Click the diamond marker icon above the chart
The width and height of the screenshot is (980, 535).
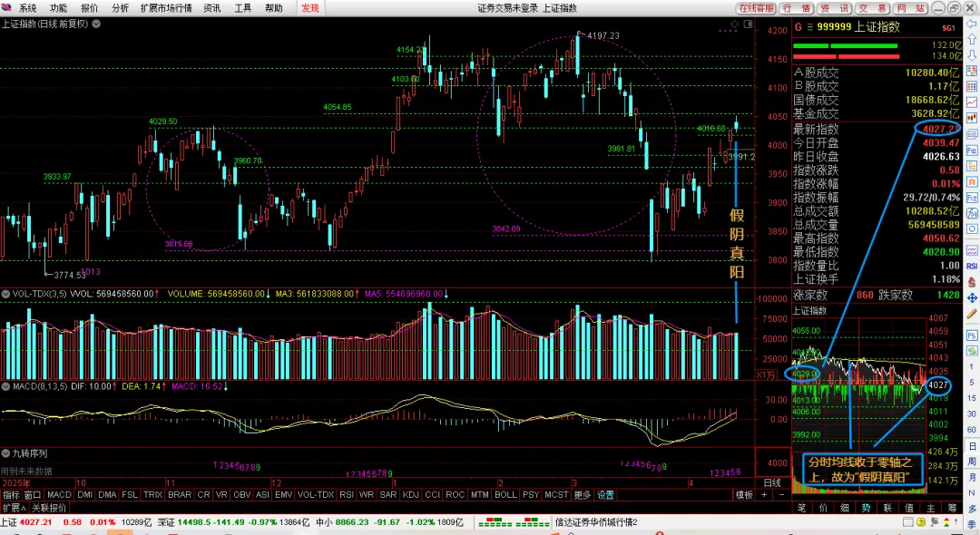[x=734, y=24]
